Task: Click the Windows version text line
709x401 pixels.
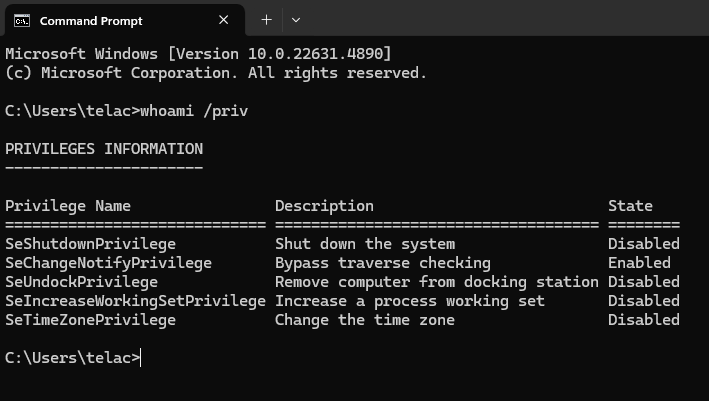Action: point(198,54)
